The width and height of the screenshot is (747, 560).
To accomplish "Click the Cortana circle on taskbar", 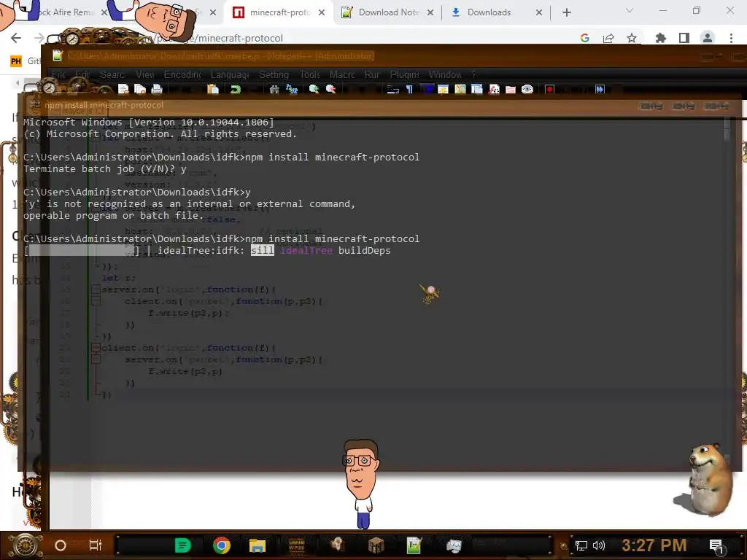I will pos(61,545).
